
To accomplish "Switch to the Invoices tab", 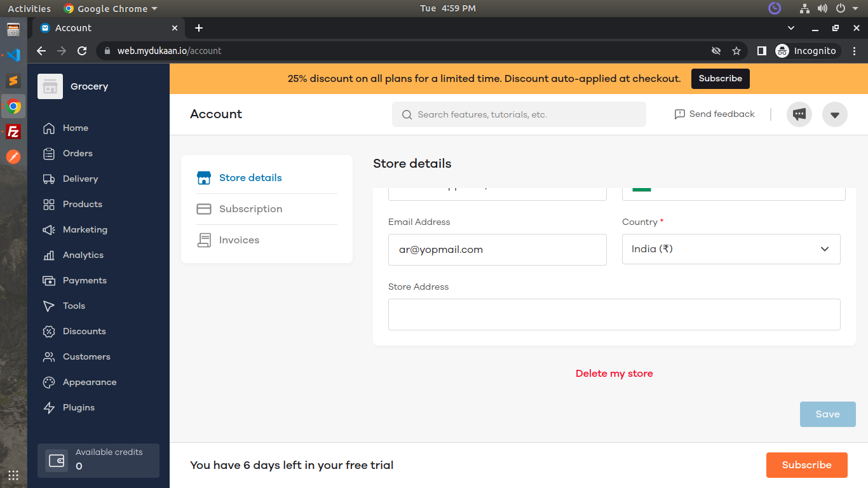I will click(239, 240).
